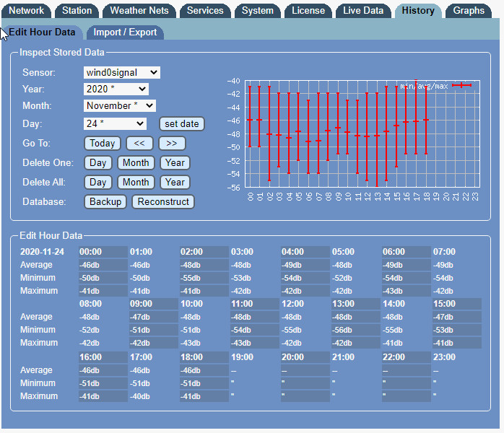504x433 pixels.
Task: Go to previous day with << button
Action: 139,144
